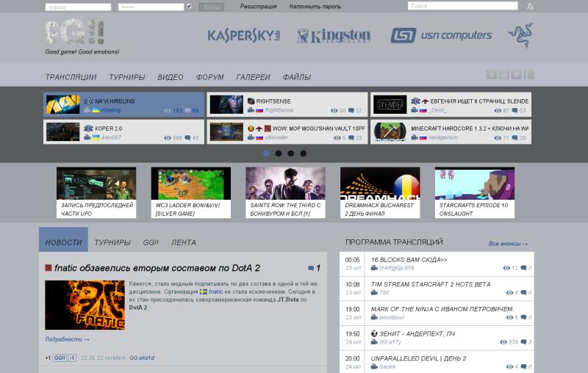Viewport: 588px width, 373px height.
Task: Click game icon beside RIGHTSENSE title
Action: coord(251,101)
